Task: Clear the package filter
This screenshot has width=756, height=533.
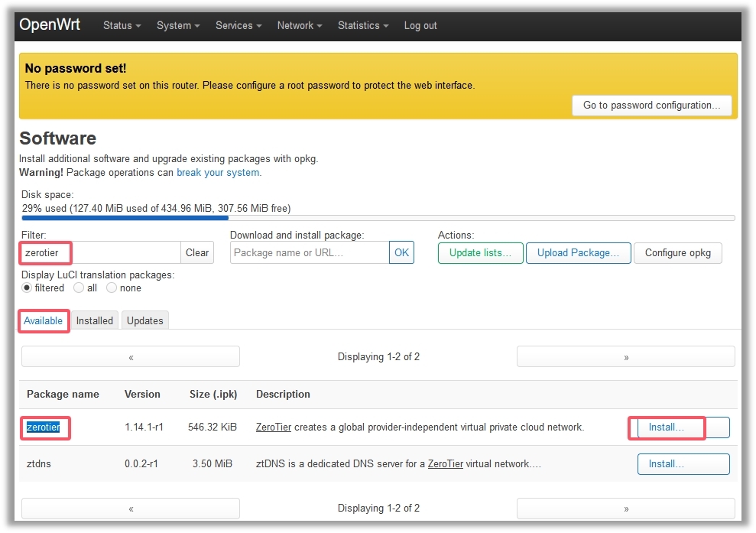Action: pyautogui.click(x=197, y=253)
